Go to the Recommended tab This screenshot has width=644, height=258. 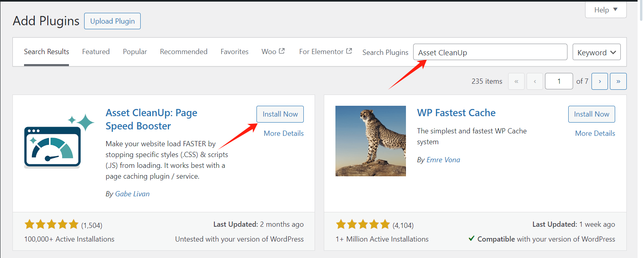coord(184,52)
